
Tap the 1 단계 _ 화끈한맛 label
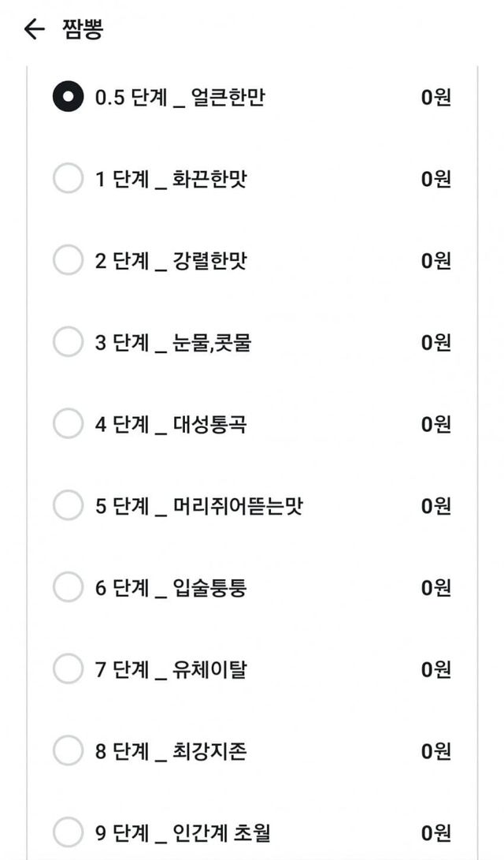(x=171, y=179)
